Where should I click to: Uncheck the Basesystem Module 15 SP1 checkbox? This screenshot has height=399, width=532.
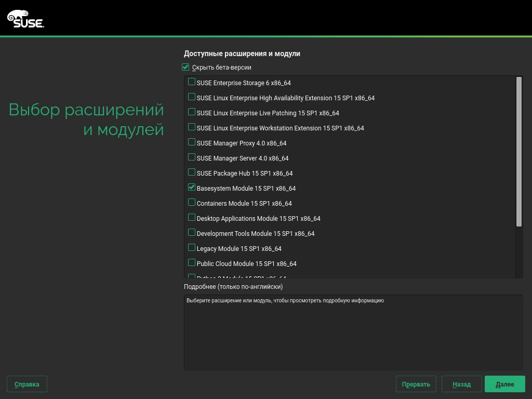point(192,187)
